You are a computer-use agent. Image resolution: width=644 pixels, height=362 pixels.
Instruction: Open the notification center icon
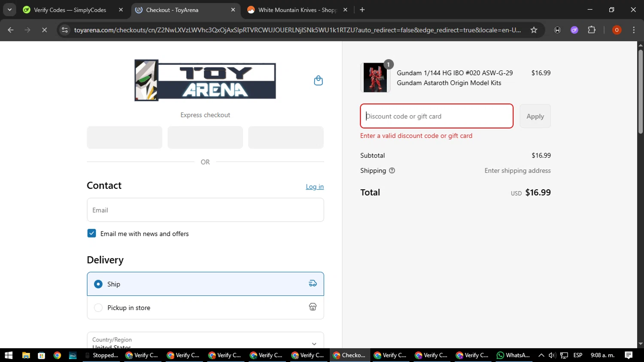point(629,355)
